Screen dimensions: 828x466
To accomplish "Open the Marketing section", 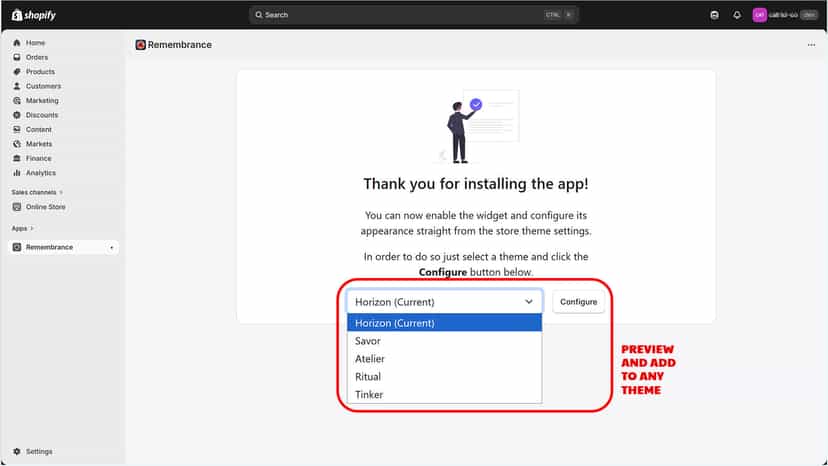I will [x=42, y=100].
